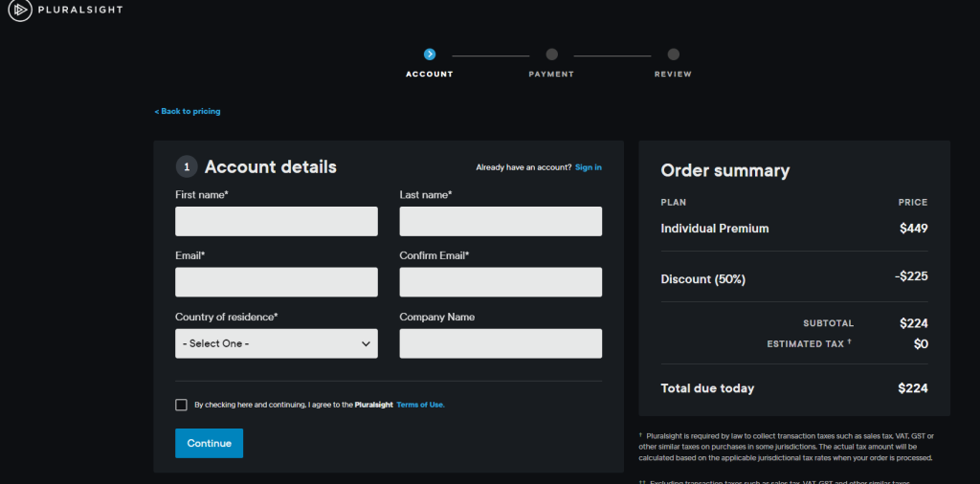Click the Total due today label

pos(707,388)
